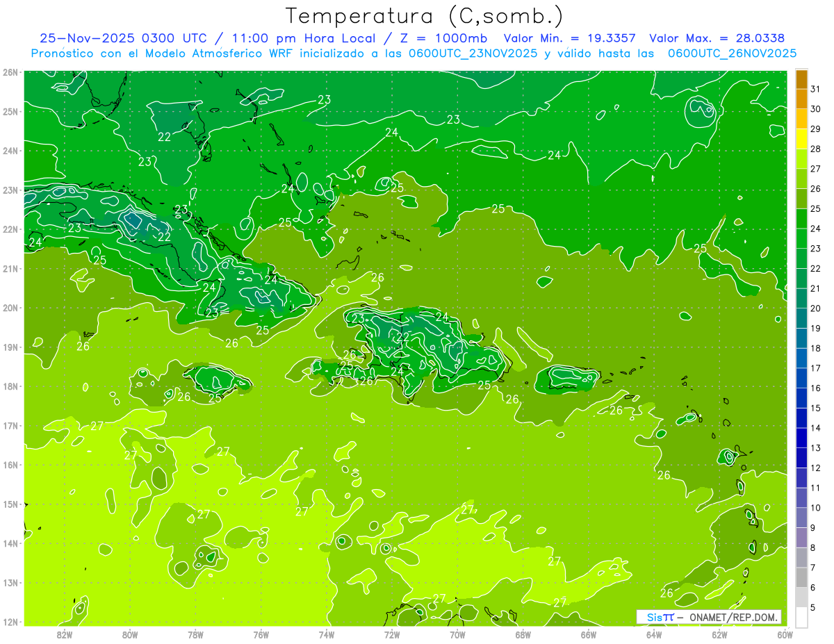Click the '66W' longitude axis label
Viewport: 834px width, 644px height.
click(x=589, y=634)
